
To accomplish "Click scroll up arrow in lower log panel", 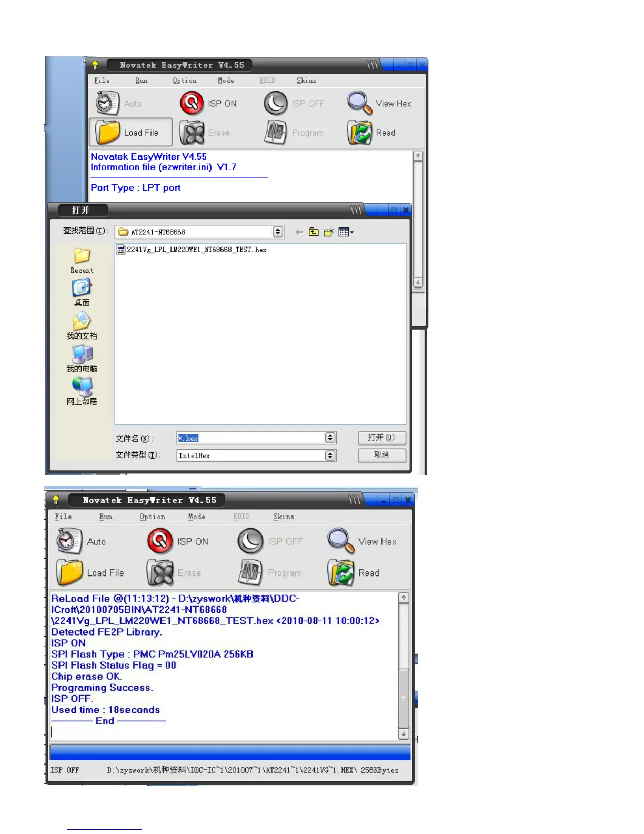I will (404, 598).
